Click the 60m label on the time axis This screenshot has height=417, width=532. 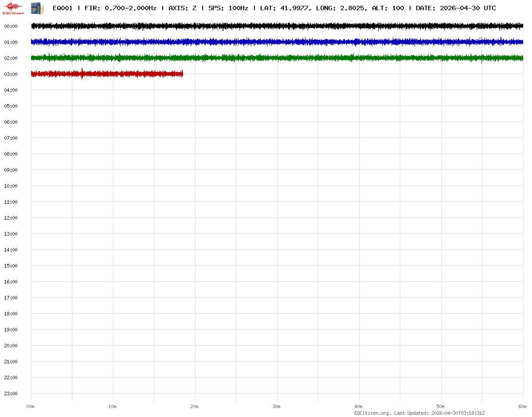(523, 406)
